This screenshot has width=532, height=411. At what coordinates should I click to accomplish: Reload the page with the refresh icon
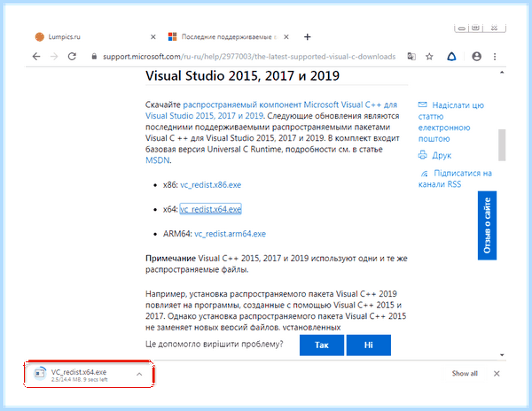72,56
